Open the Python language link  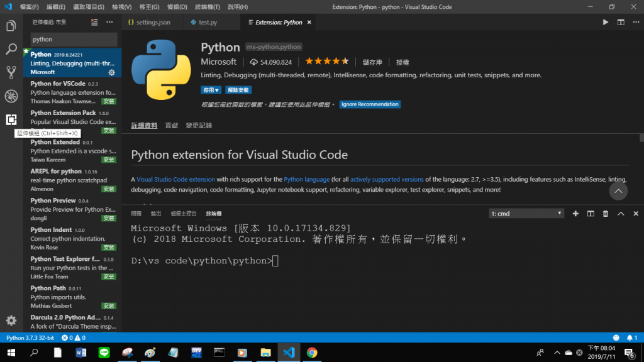(306, 179)
